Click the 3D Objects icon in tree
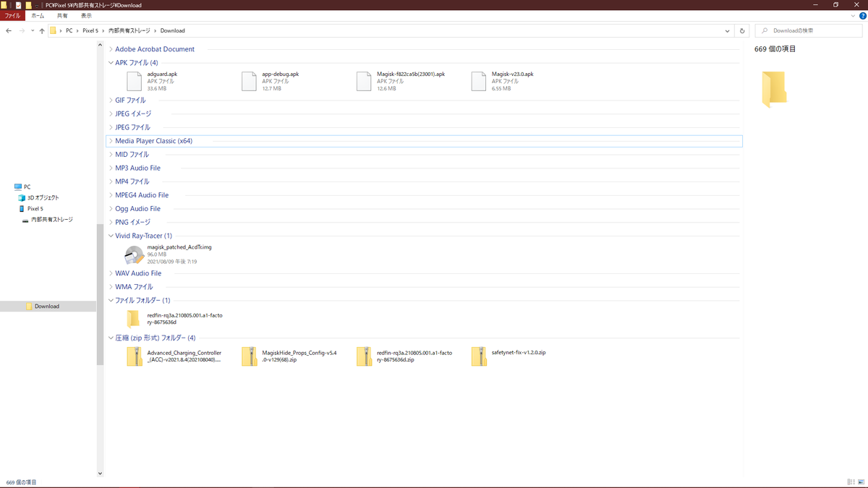The height and width of the screenshot is (488, 868). pos(22,197)
